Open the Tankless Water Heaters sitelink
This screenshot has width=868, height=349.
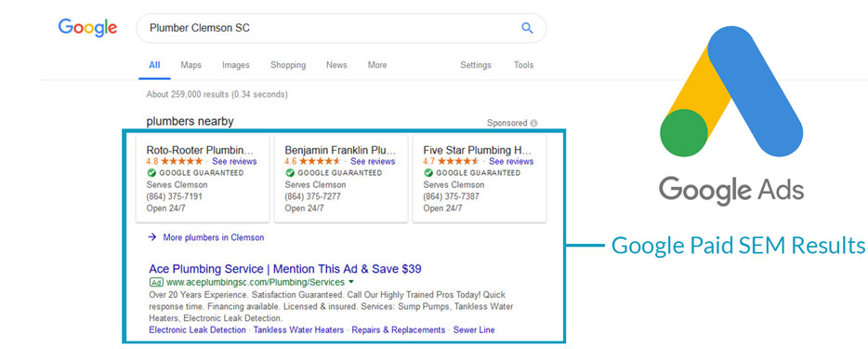point(299,329)
